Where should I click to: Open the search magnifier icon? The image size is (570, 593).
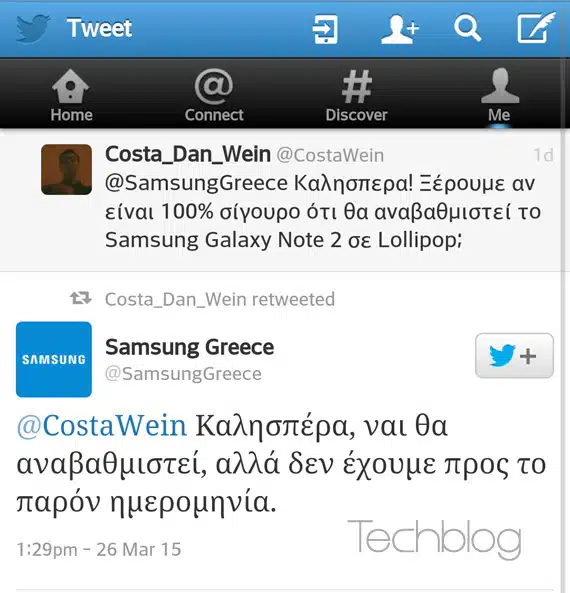467,28
